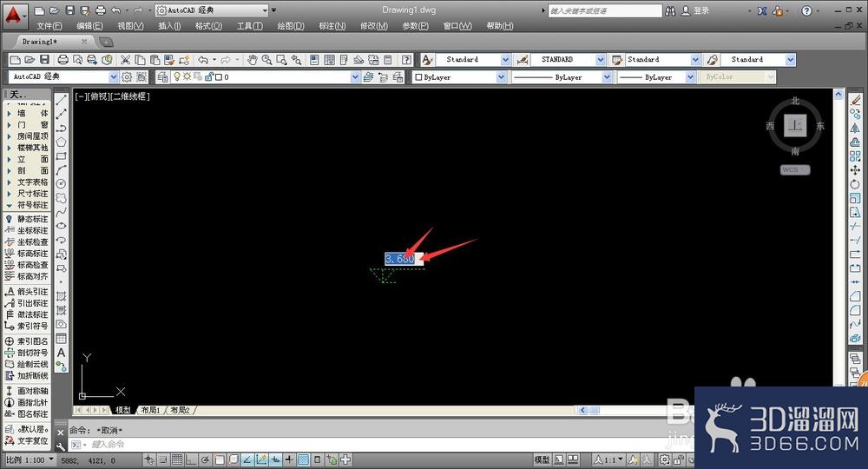Click the Open file icon
This screenshot has height=469, width=868.
tap(30, 60)
